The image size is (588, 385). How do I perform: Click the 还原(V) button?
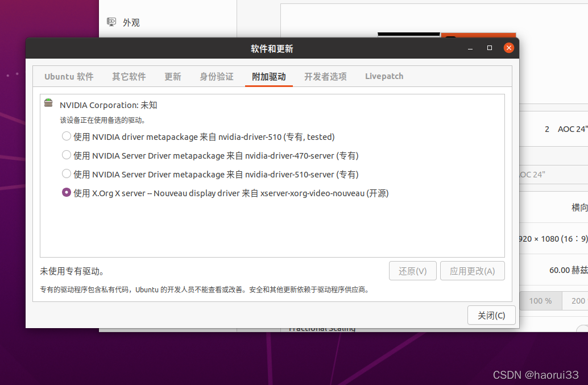pos(412,271)
